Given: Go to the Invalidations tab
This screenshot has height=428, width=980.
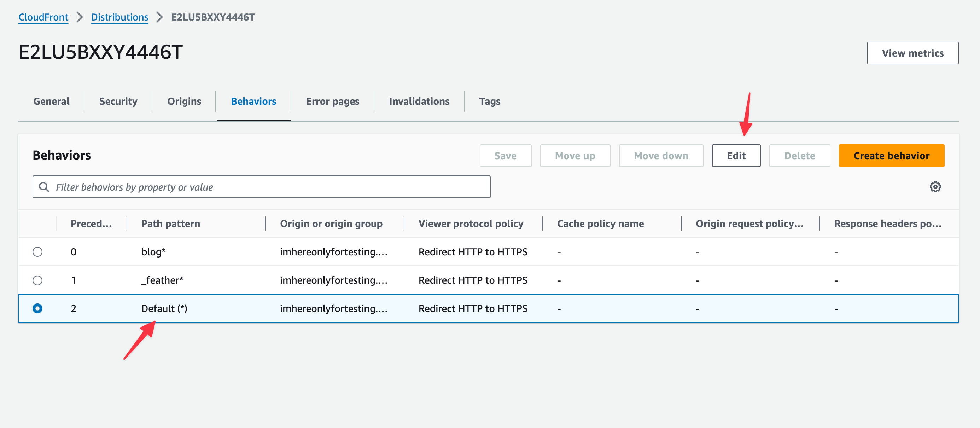Looking at the screenshot, I should [x=419, y=101].
